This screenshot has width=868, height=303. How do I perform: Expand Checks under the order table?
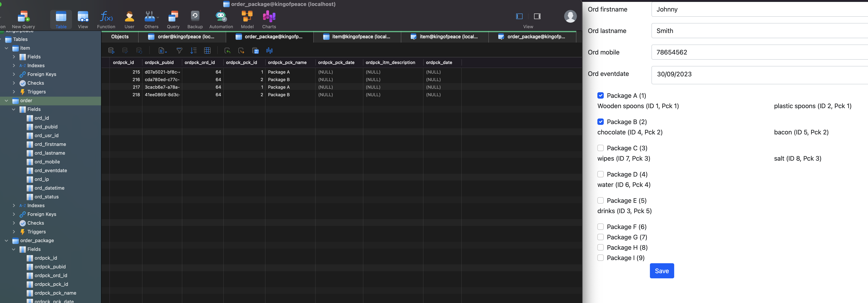14,223
